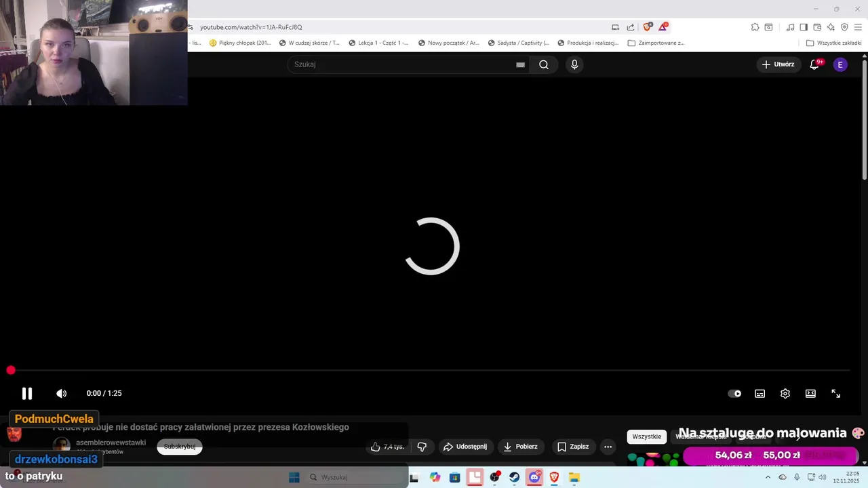Viewport: 868px width, 488px height.
Task: Click the page vertical scrollbar
Action: point(864,121)
